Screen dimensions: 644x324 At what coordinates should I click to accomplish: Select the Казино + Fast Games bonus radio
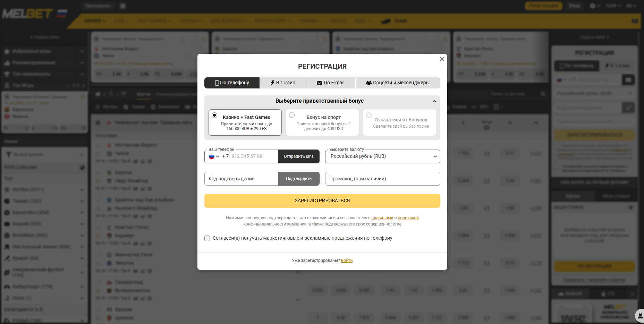tap(215, 115)
